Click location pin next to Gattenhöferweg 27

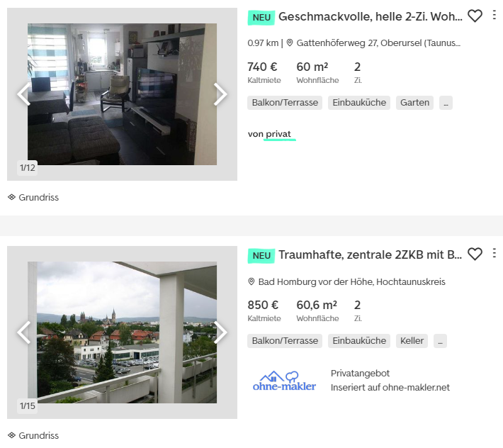(290, 43)
